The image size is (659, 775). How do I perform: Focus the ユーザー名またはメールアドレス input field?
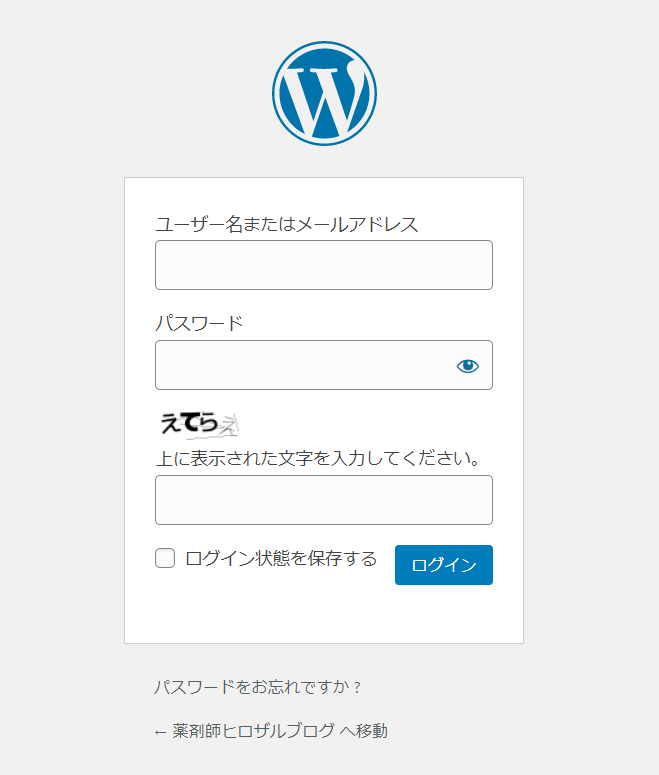pos(324,265)
